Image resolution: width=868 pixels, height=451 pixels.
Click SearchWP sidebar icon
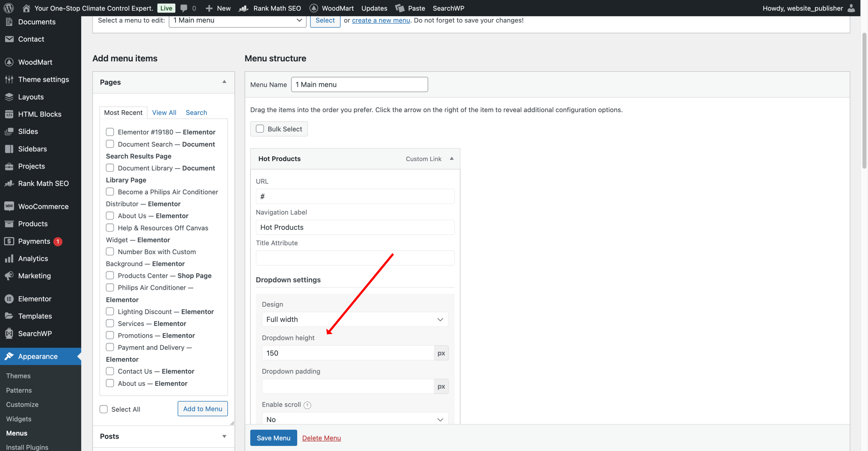[x=9, y=333]
